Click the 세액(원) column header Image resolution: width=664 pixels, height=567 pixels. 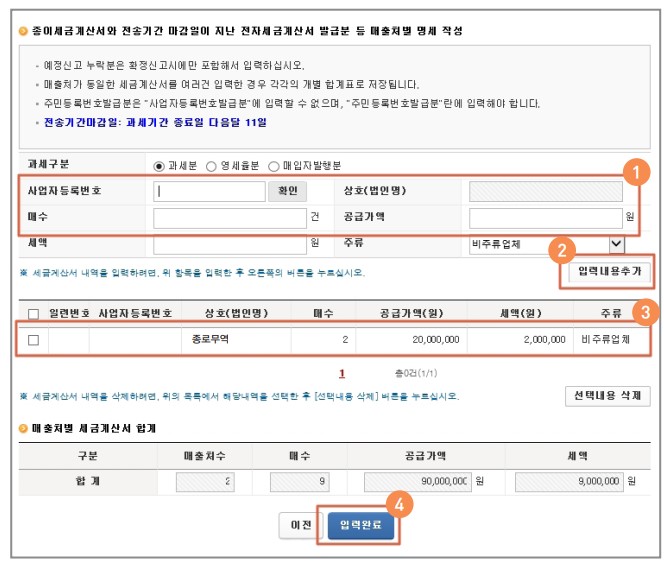coord(520,313)
